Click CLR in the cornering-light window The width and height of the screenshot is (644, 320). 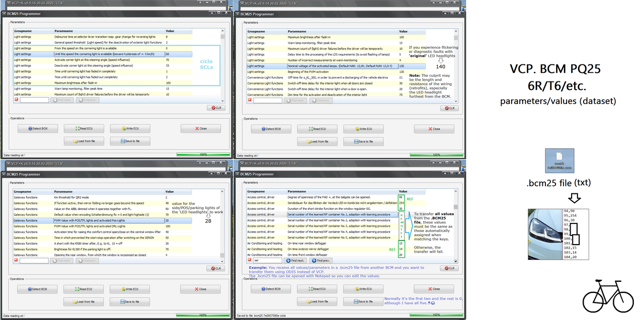[x=217, y=108]
